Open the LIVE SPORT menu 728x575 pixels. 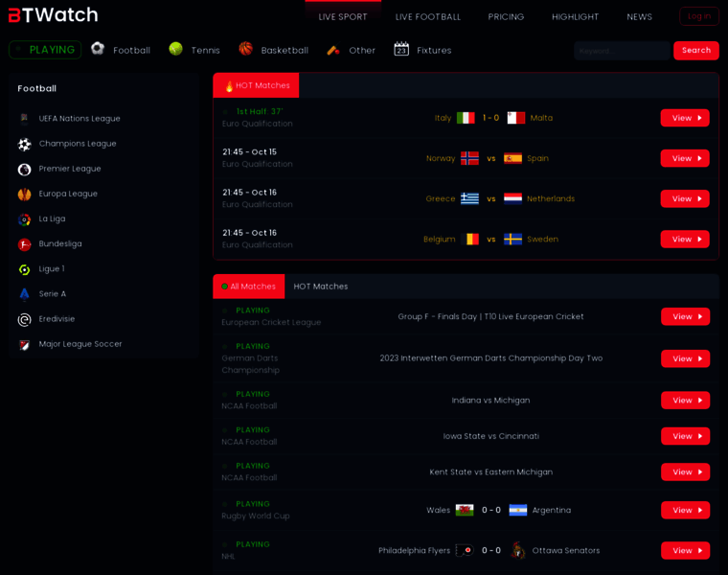tap(343, 16)
